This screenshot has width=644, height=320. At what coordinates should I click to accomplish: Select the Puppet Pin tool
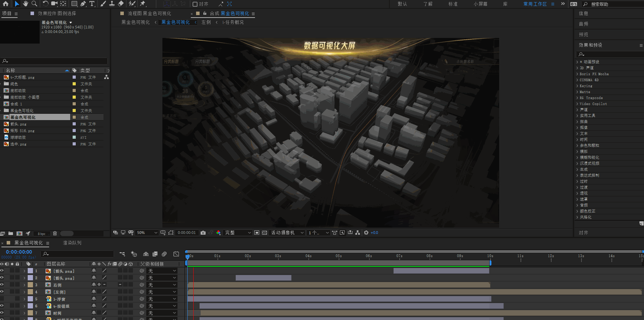pos(143,4)
